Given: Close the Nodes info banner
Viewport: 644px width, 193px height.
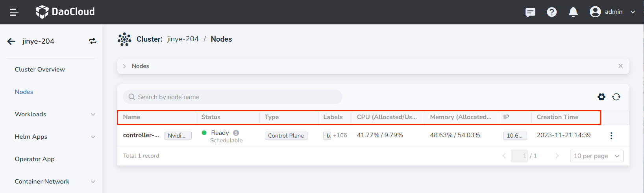Looking at the screenshot, I should (620, 66).
